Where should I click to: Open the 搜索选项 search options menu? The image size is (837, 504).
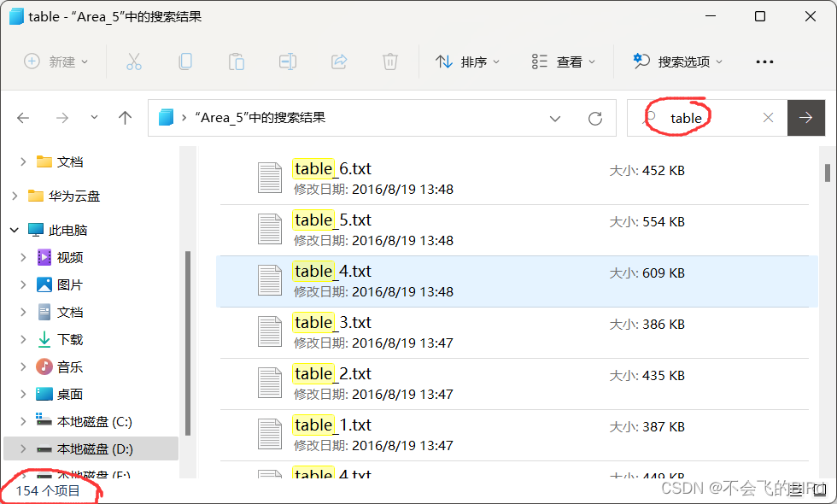coord(677,62)
